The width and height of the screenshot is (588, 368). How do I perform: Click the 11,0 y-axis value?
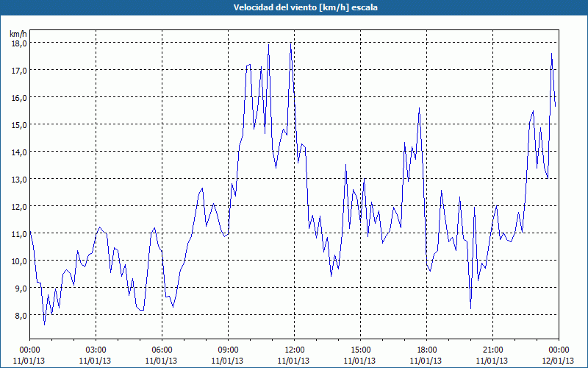point(19,233)
